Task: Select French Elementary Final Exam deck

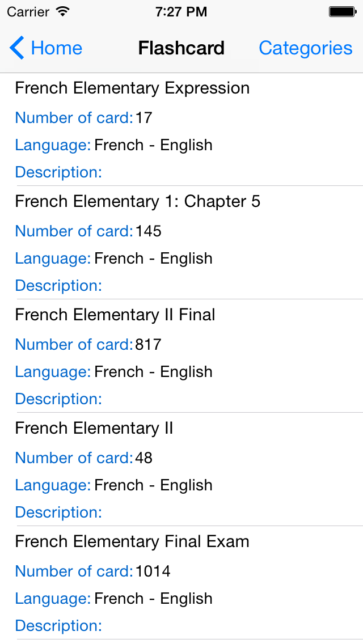Action: pyautogui.click(x=132, y=542)
